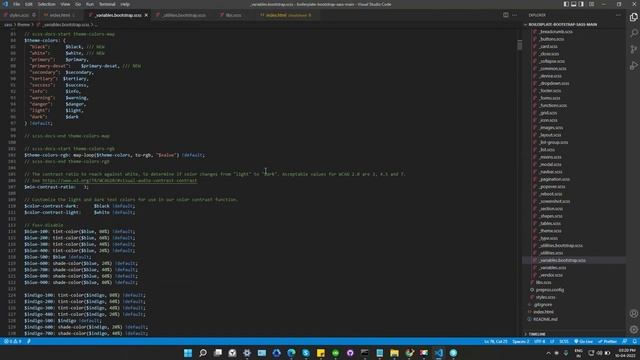
Task: Show hidden system tray icons chevron
Action: tap(548, 353)
